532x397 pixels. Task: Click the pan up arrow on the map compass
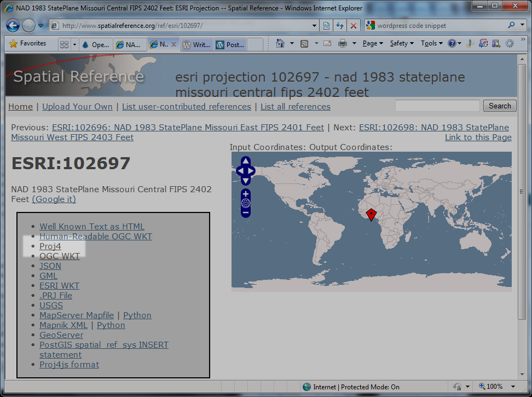click(246, 160)
